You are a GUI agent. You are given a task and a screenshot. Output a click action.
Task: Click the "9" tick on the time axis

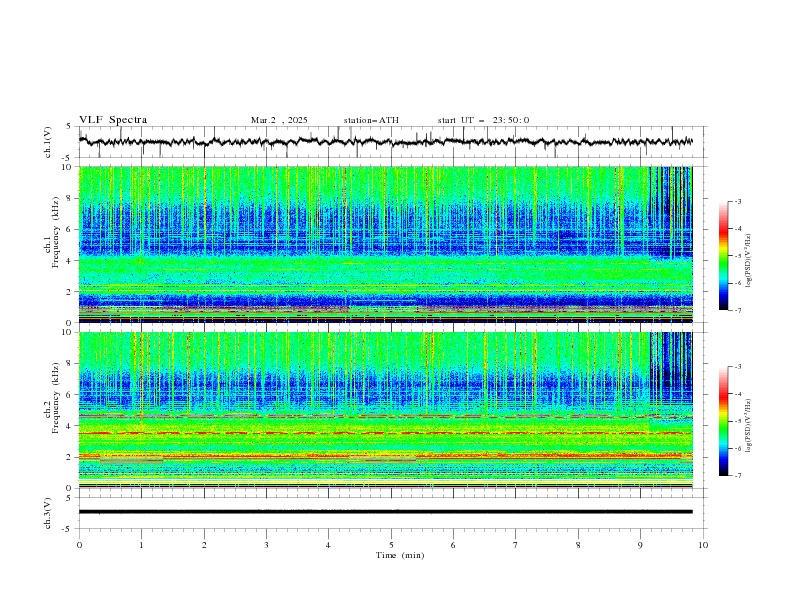(x=640, y=545)
